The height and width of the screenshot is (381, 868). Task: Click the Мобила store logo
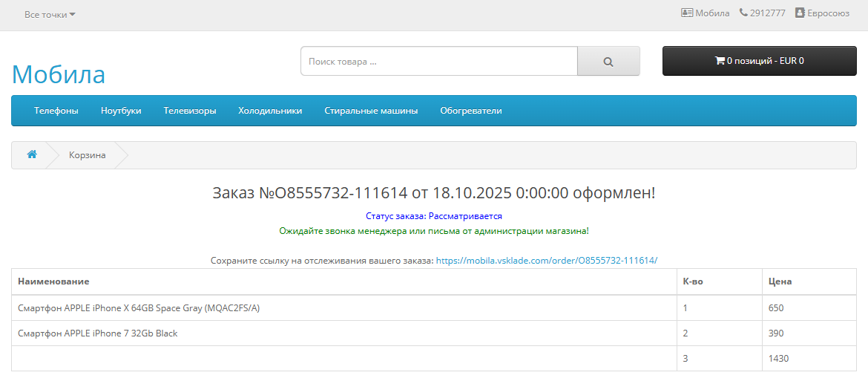[x=59, y=74]
